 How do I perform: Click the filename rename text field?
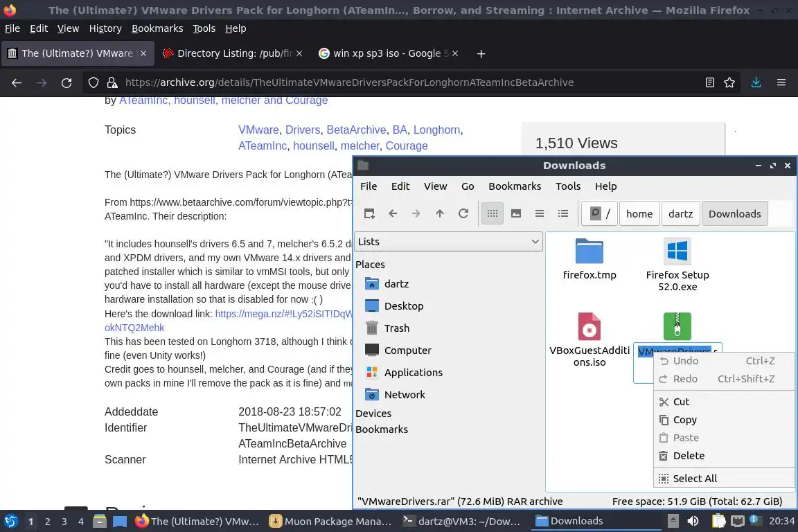677,362
